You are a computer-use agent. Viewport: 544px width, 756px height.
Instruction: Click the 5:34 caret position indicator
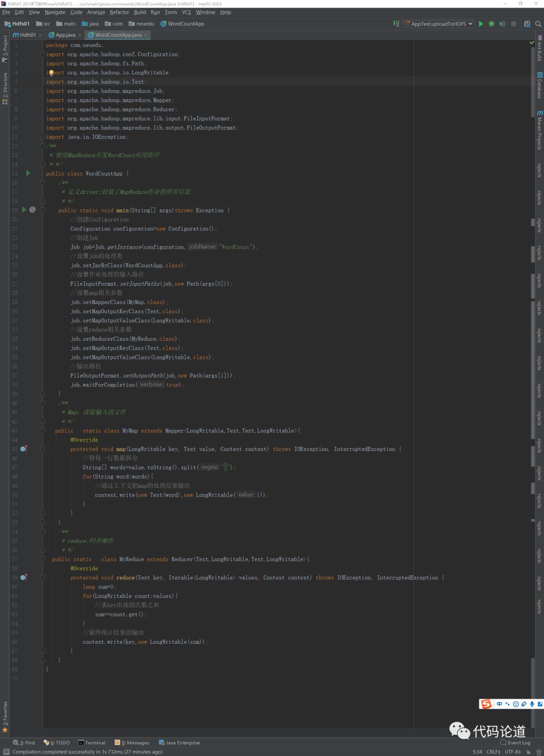pos(478,751)
